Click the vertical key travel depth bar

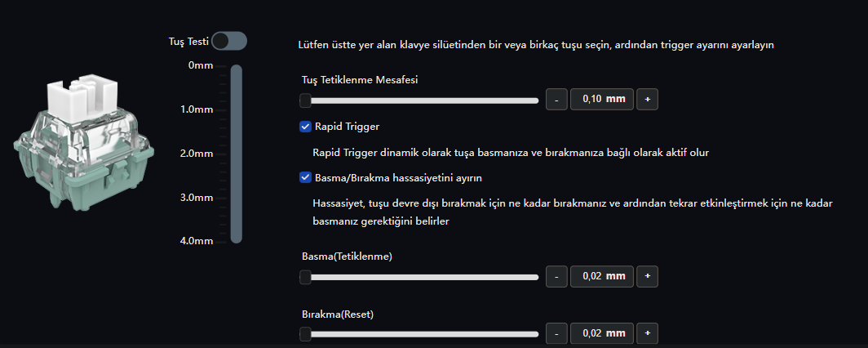pyautogui.click(x=237, y=154)
